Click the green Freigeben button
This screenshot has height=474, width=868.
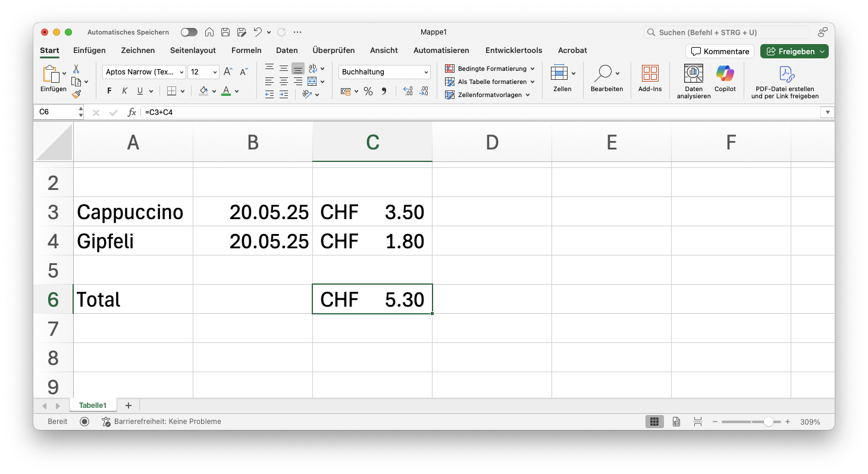tap(794, 51)
